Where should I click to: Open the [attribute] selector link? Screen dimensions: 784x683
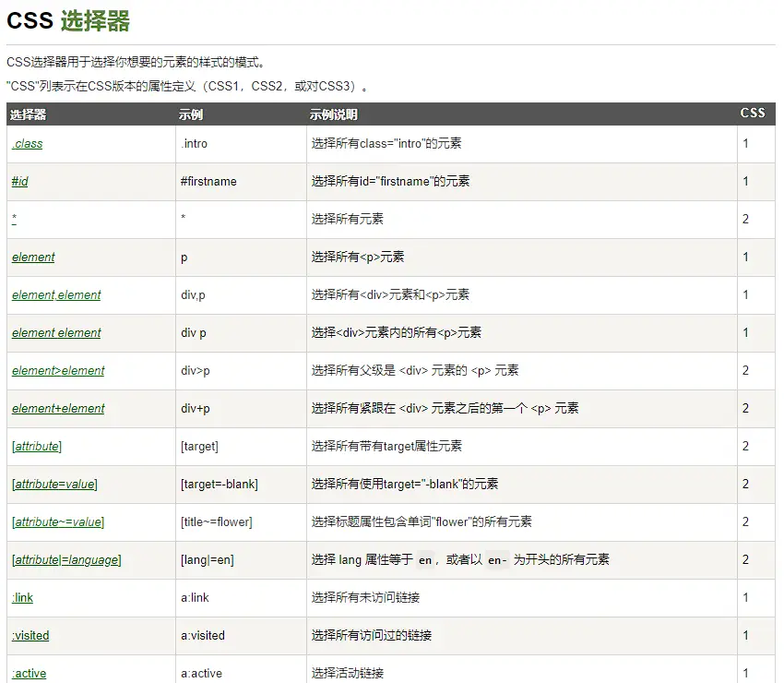[37, 447]
